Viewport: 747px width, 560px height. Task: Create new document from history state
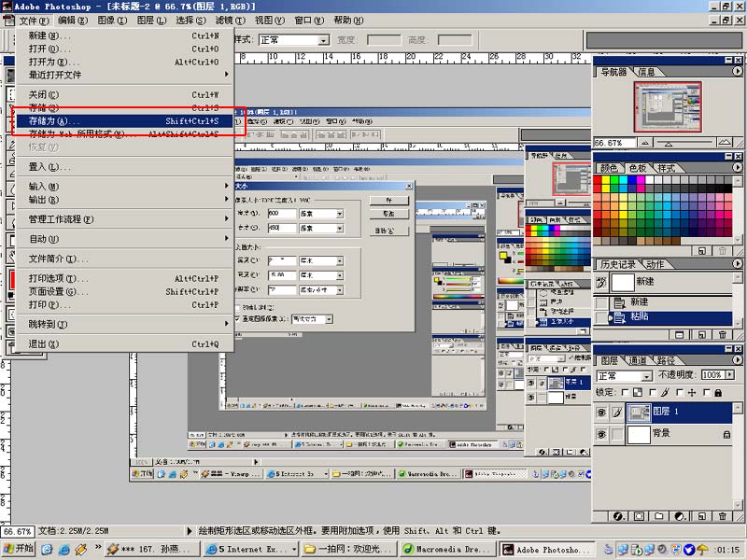[x=680, y=335]
